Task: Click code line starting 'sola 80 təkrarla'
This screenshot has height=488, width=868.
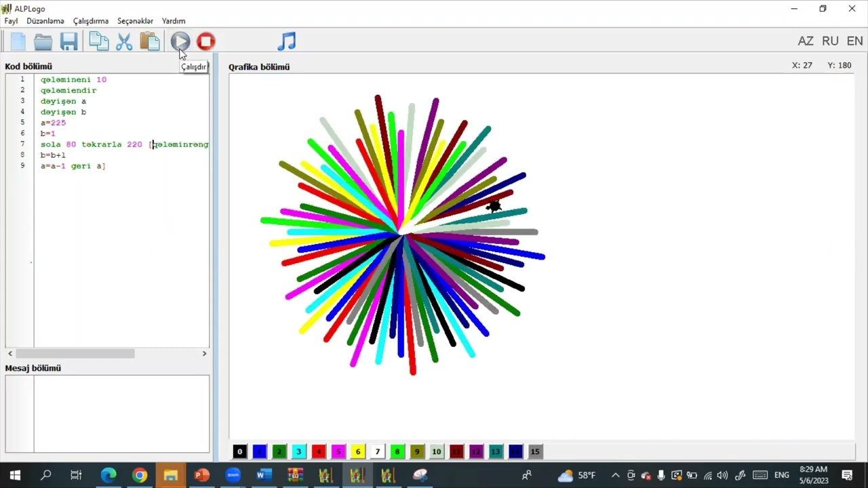Action: (x=124, y=144)
